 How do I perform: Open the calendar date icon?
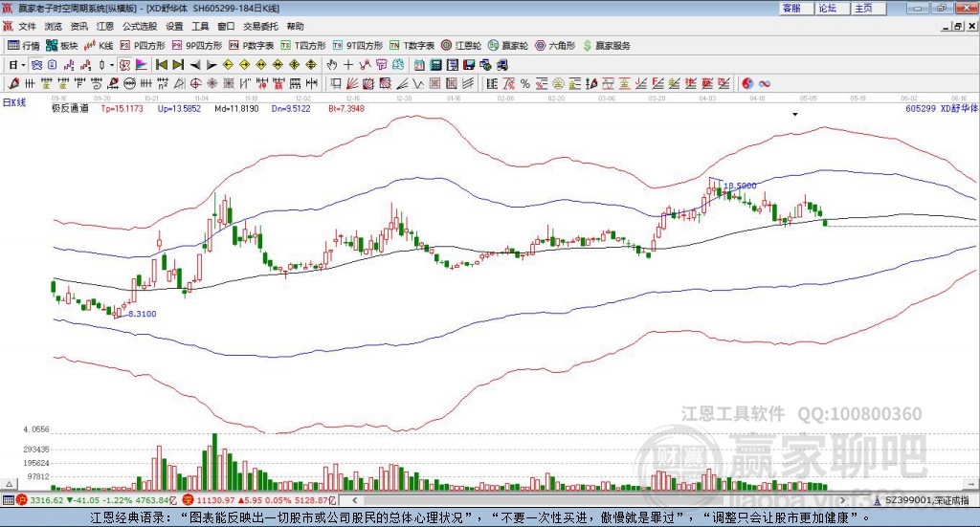pyautogui.click(x=419, y=65)
